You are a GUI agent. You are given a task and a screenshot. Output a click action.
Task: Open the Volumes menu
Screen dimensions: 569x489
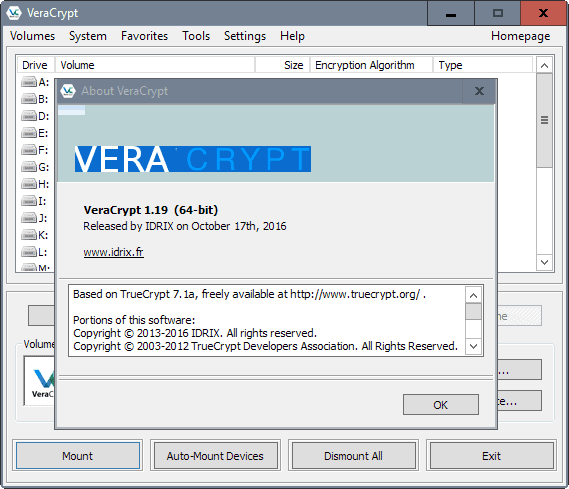[x=32, y=36]
